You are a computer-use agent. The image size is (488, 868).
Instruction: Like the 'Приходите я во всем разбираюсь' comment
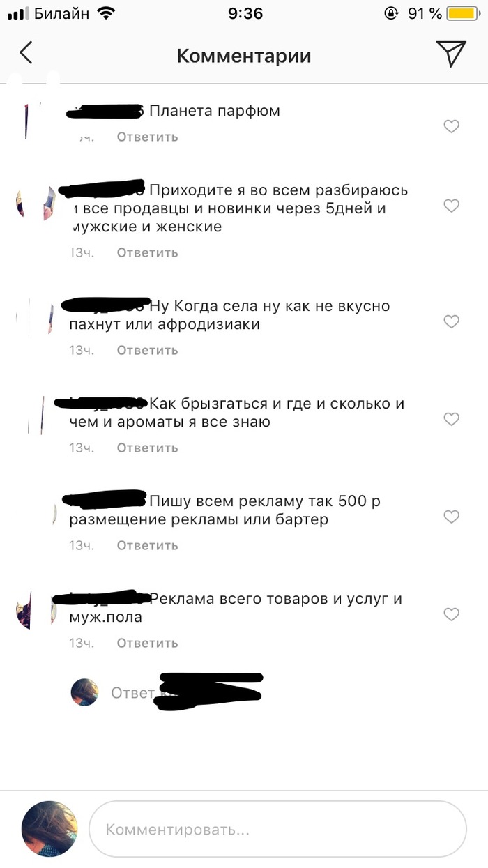pyautogui.click(x=452, y=206)
